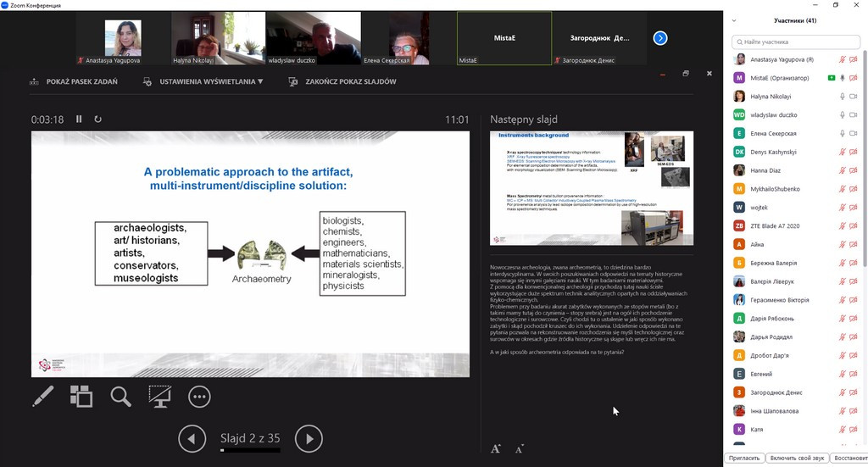The width and height of the screenshot is (868, 467).
Task: Click the participant search field
Action: 795,42
